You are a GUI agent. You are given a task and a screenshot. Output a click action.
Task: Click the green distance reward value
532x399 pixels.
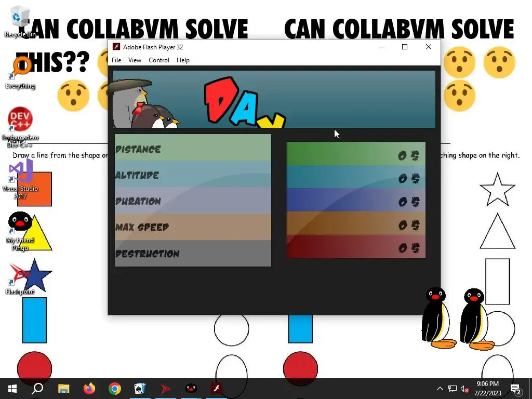(409, 156)
